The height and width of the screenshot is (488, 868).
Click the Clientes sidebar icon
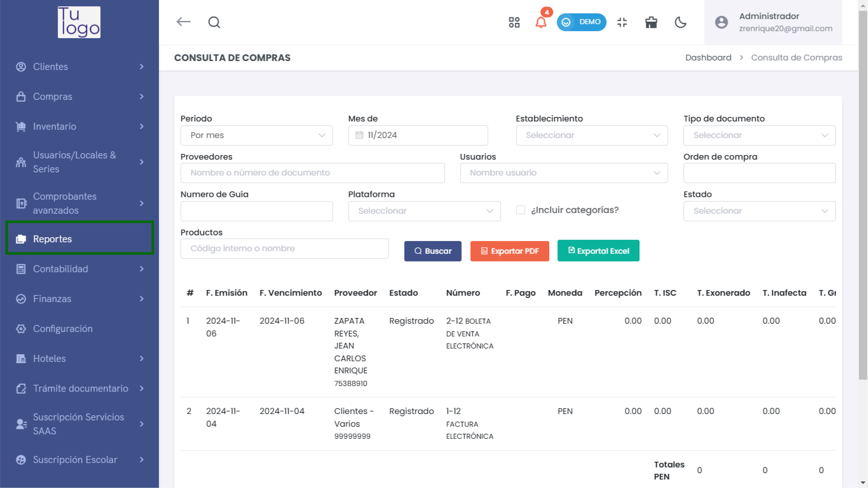point(21,67)
